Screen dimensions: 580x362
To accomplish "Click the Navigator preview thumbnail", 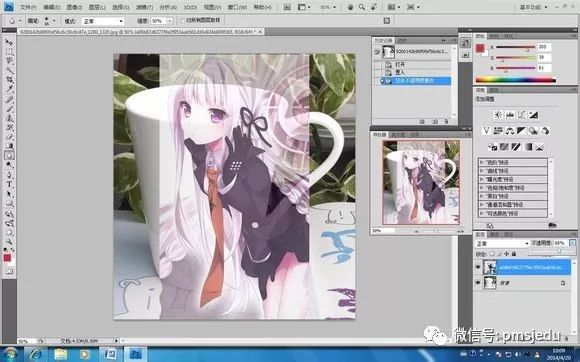I will point(421,182).
